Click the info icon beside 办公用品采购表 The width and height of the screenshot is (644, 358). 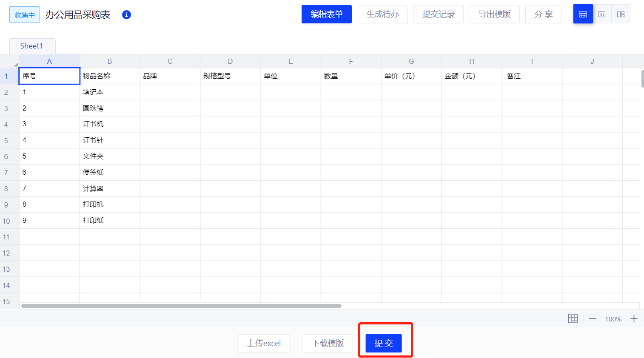click(126, 14)
